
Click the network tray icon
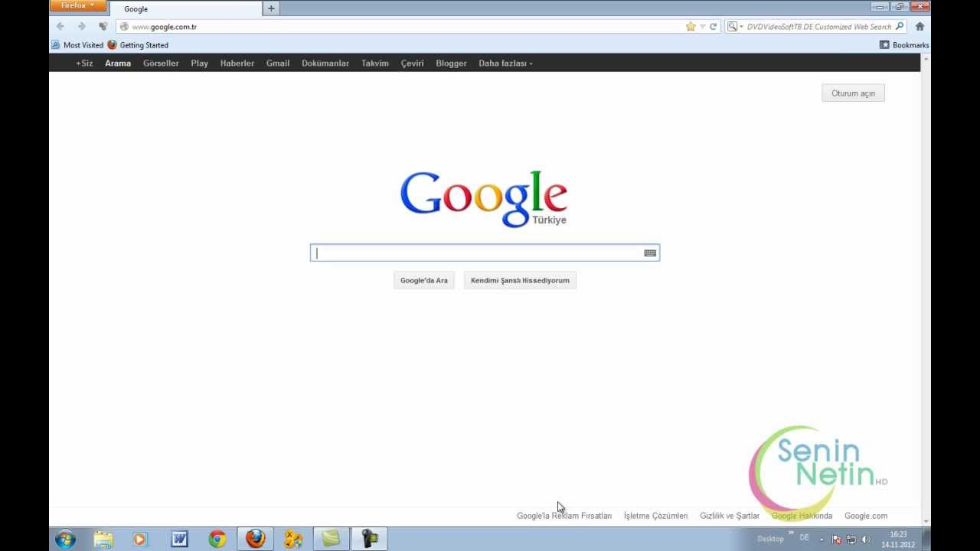(x=851, y=539)
